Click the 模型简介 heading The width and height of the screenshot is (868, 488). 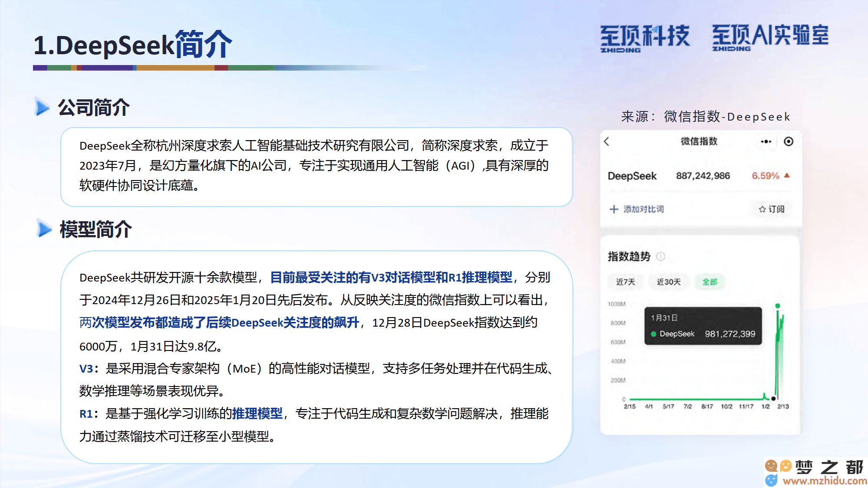tap(95, 229)
